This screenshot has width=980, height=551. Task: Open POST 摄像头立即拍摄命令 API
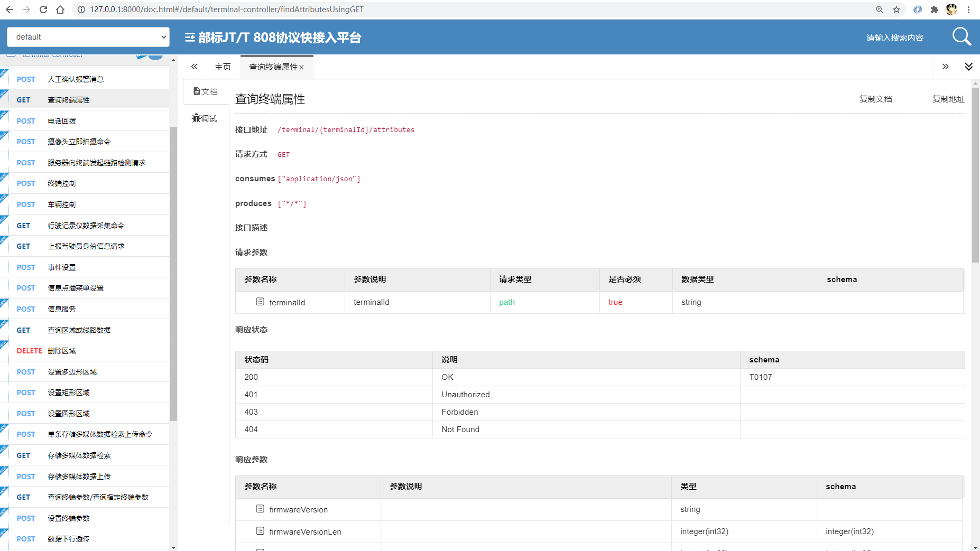[x=85, y=142]
